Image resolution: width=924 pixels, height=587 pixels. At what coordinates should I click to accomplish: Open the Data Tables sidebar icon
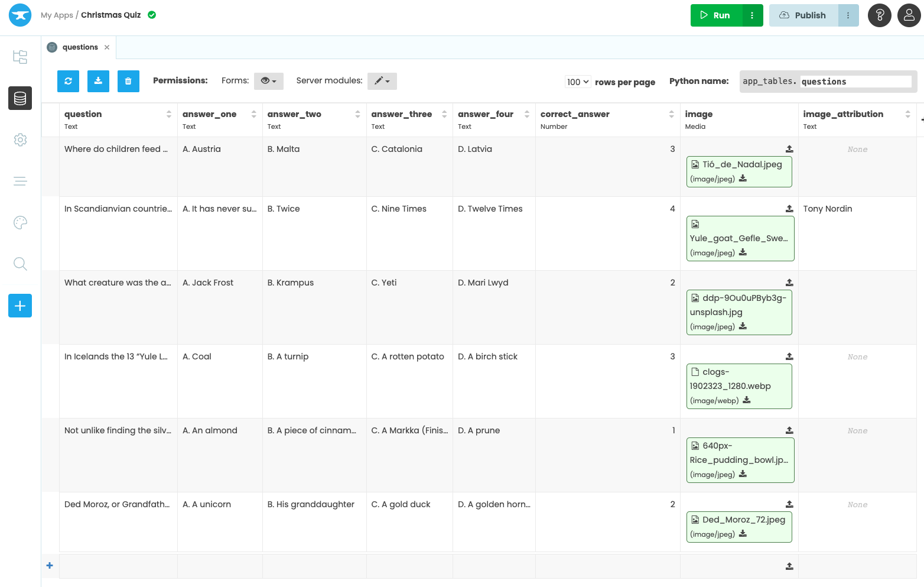tap(20, 98)
